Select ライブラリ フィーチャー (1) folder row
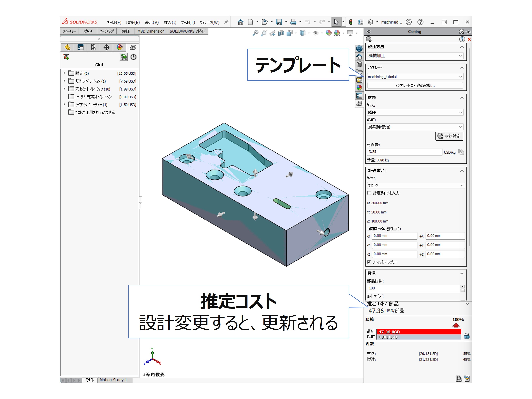 [100, 105]
